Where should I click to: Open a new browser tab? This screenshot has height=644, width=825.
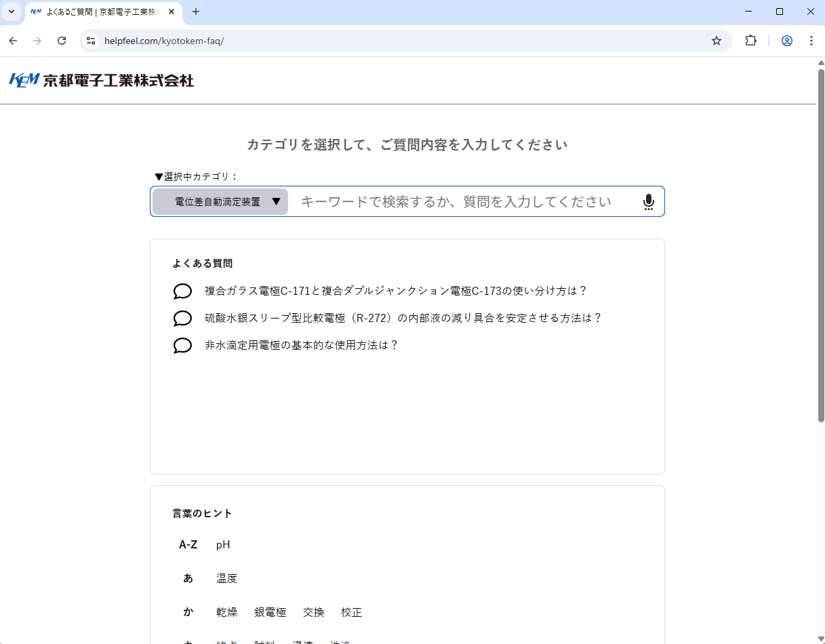(x=196, y=12)
